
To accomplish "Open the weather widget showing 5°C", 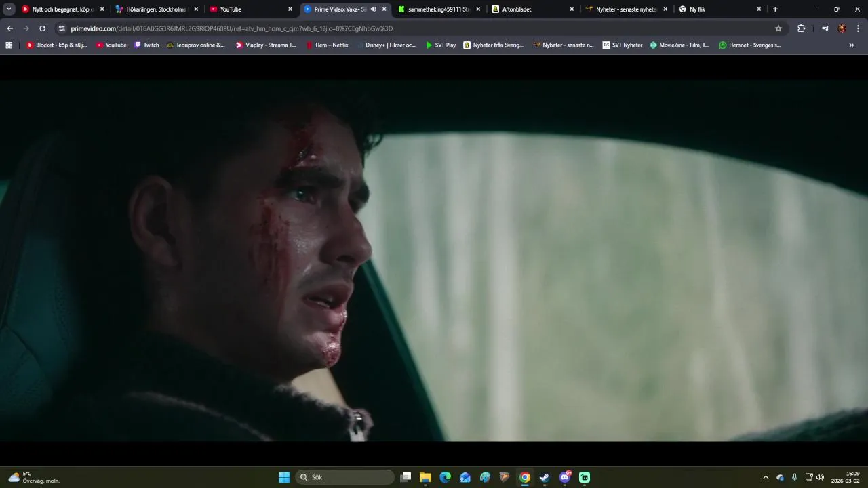I will (x=34, y=477).
